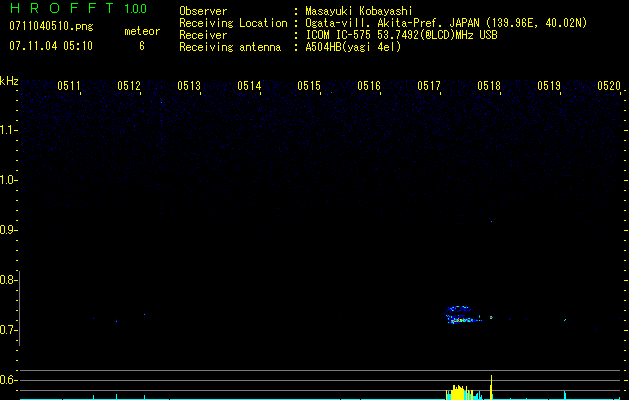Click the tall yellow spike near 0518
Screen dimensions: 629x400
click(491, 387)
